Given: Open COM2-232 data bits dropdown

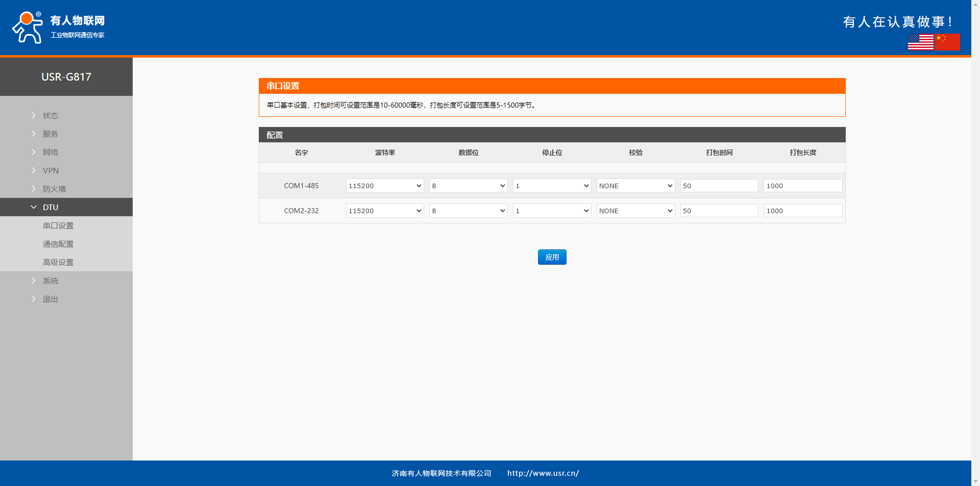Looking at the screenshot, I should [x=468, y=211].
